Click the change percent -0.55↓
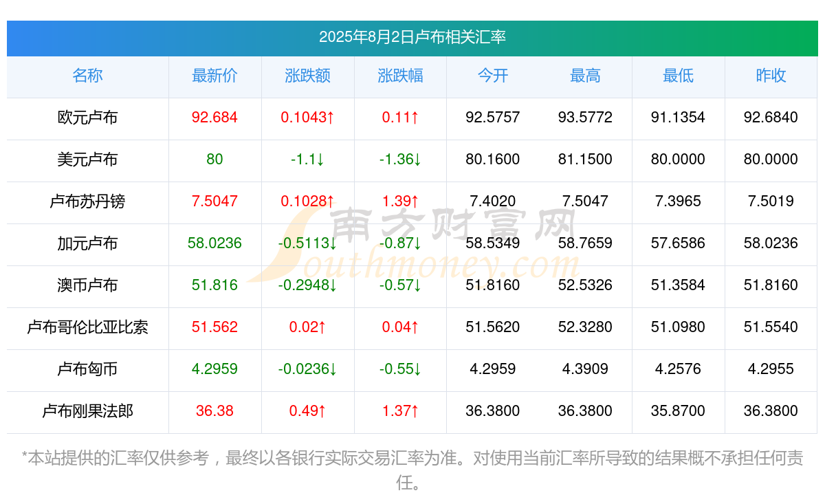Screen dimensions: 825x504 click(400, 369)
